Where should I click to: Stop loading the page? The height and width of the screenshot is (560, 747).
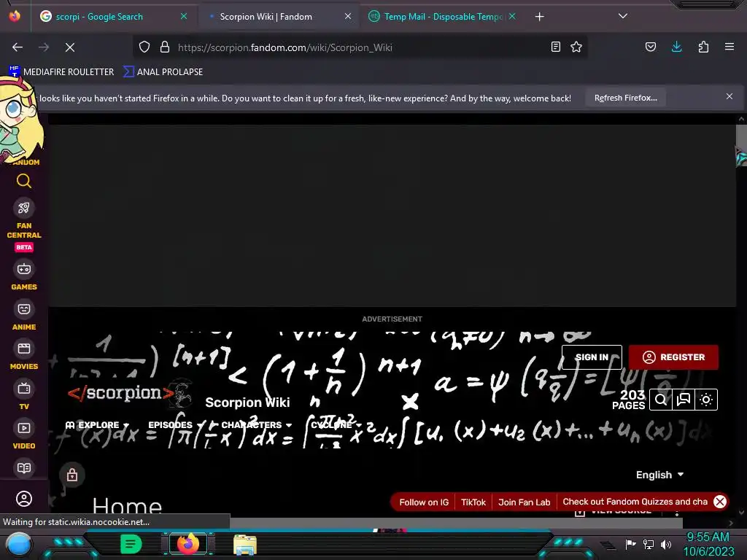coord(69,47)
